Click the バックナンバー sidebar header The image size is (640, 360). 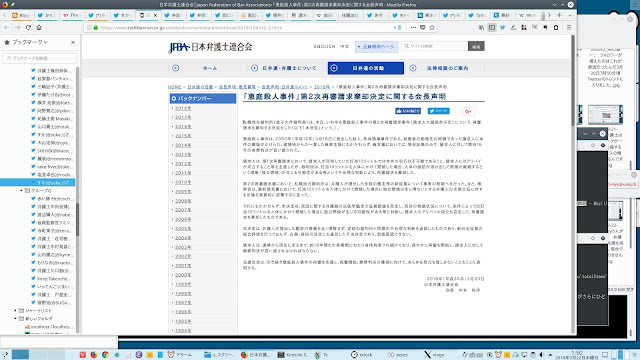[x=203, y=98]
